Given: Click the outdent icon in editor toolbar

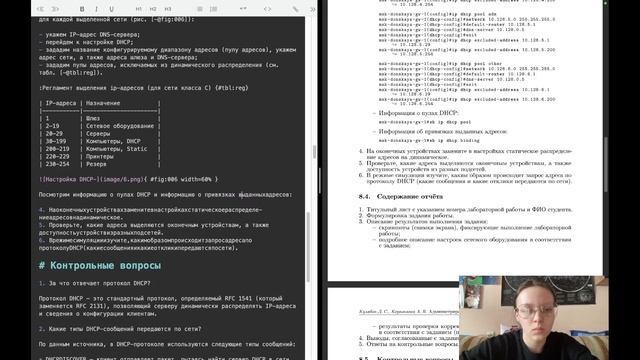Looking at the screenshot, I should (x=40, y=9).
